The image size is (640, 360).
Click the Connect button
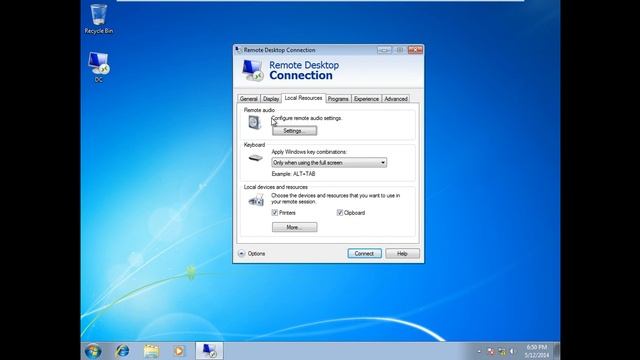364,253
